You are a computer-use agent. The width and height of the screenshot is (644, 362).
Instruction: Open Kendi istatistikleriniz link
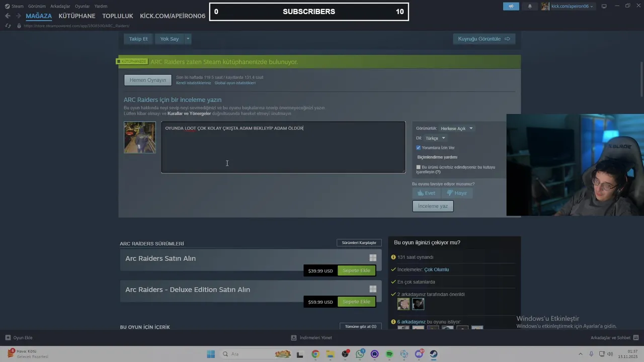point(194,83)
